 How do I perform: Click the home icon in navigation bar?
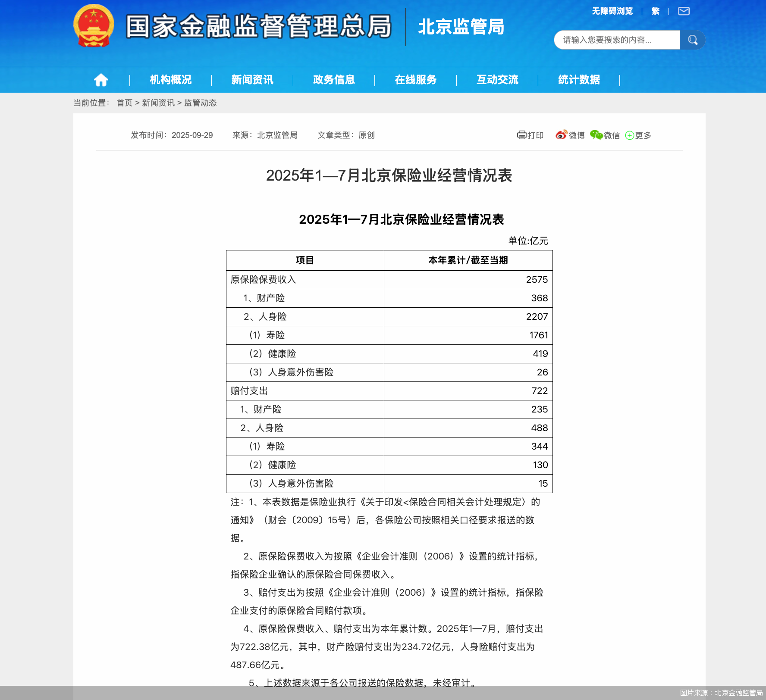coord(101,80)
